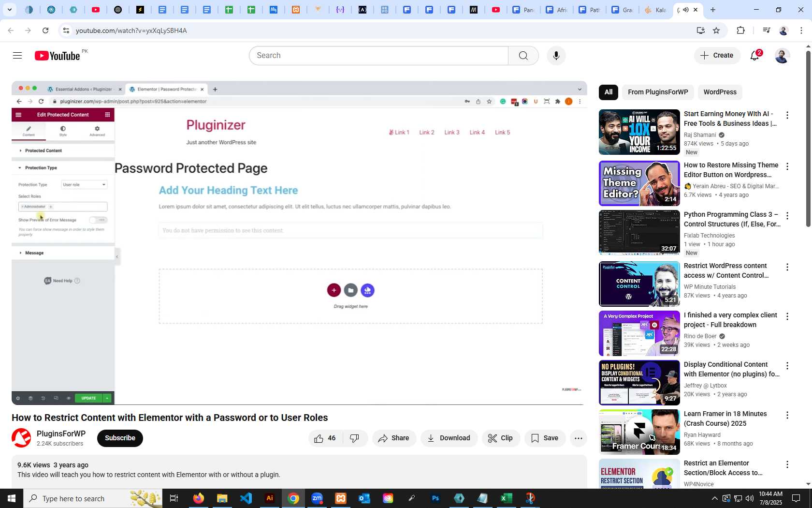Switch to the Kala browser tab
The width and height of the screenshot is (812, 508).
655,10
